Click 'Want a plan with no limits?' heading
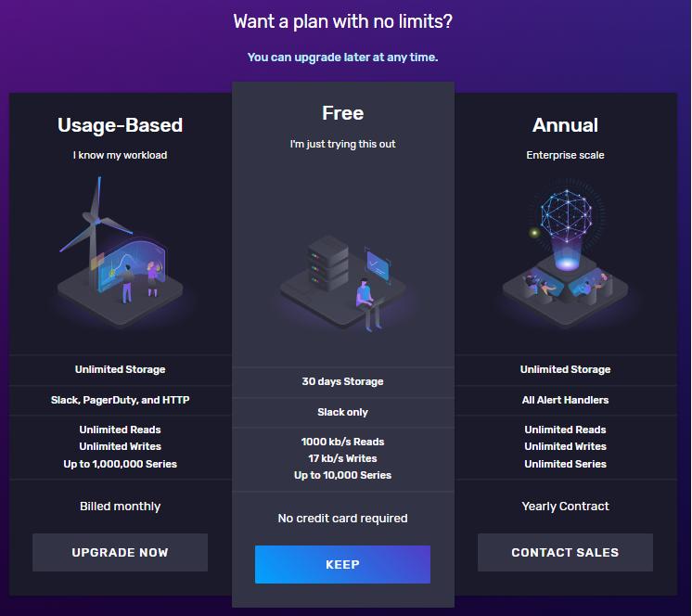692x616 pixels. coord(343,21)
